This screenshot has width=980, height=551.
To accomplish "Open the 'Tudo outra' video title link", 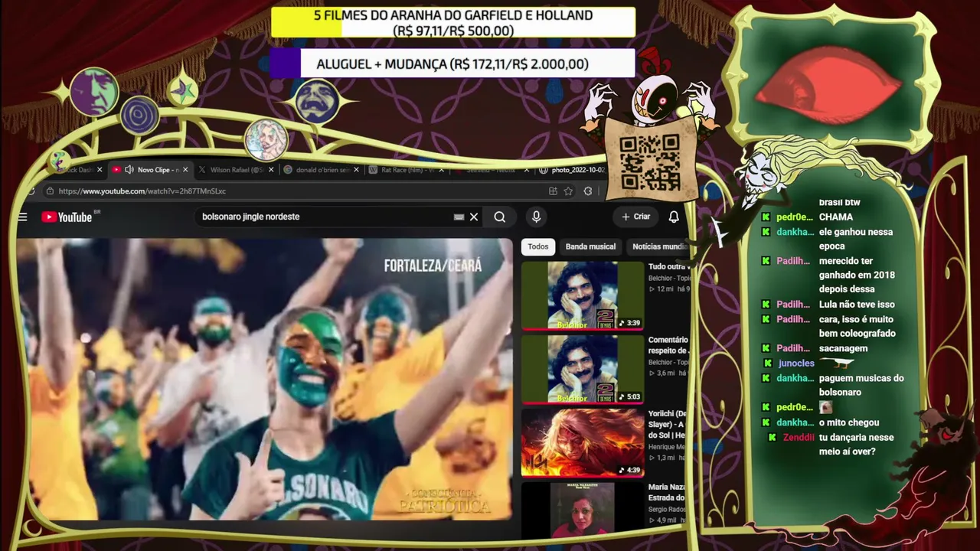I will click(x=668, y=267).
